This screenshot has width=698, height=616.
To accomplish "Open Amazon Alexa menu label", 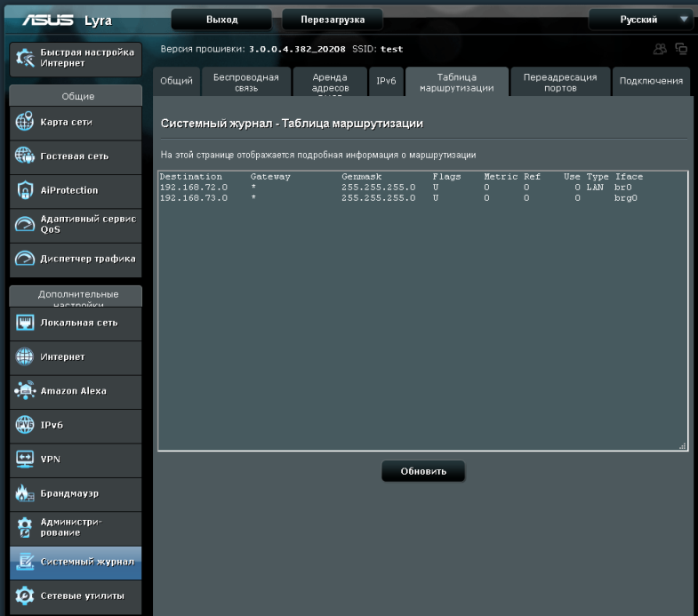I will 74,391.
